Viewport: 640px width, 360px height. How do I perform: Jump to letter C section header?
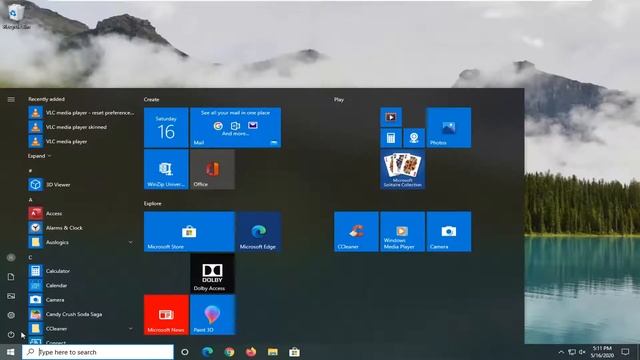[x=31, y=257]
